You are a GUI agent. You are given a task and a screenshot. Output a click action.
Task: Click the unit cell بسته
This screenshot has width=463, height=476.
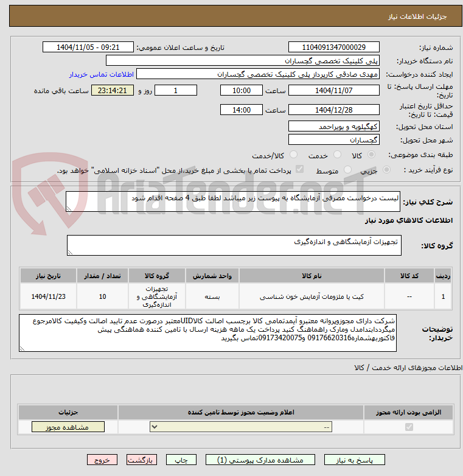[x=212, y=296]
